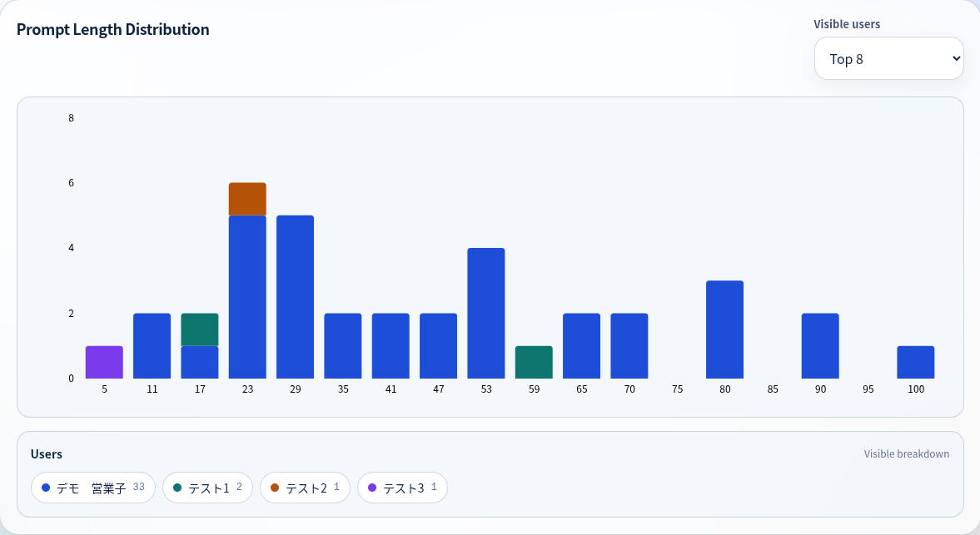Click the 'Visible users' label
The width and height of the screenshot is (980, 535).
pos(847,24)
